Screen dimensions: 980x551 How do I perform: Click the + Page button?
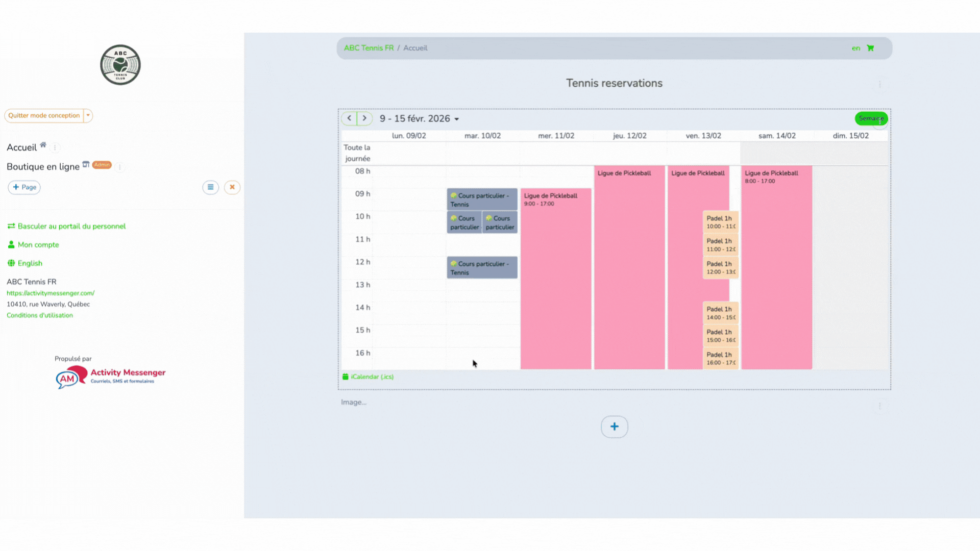(x=24, y=187)
